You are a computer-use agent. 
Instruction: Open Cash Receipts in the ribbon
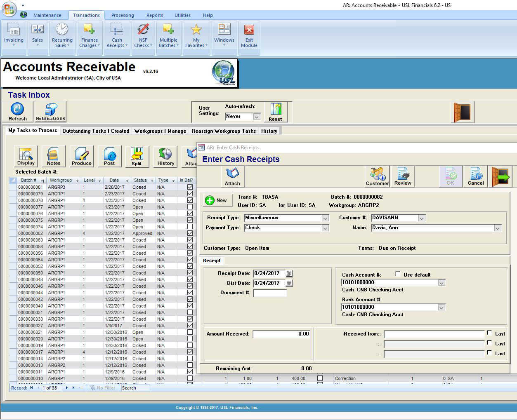coord(117,38)
